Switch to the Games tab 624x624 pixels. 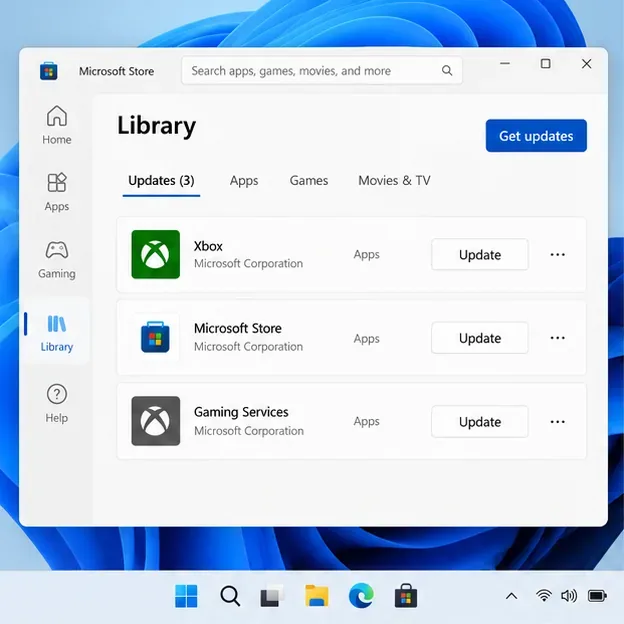(x=309, y=181)
